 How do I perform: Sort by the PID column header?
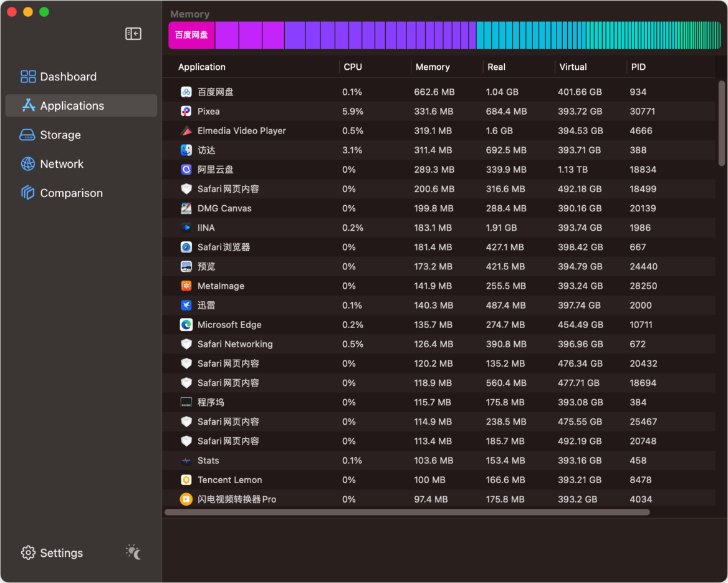point(638,67)
